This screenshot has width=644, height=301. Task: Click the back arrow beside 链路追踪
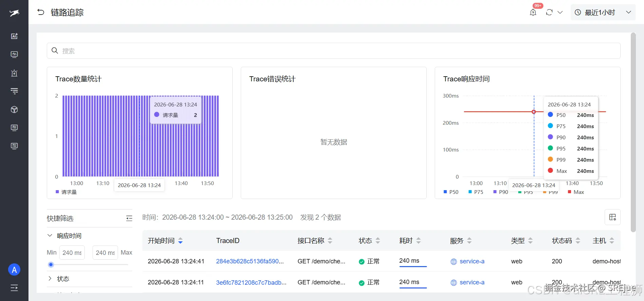click(41, 12)
